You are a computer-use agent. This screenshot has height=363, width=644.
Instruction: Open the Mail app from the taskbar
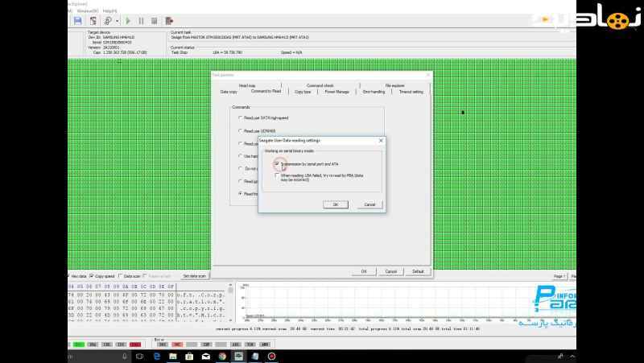206,357
